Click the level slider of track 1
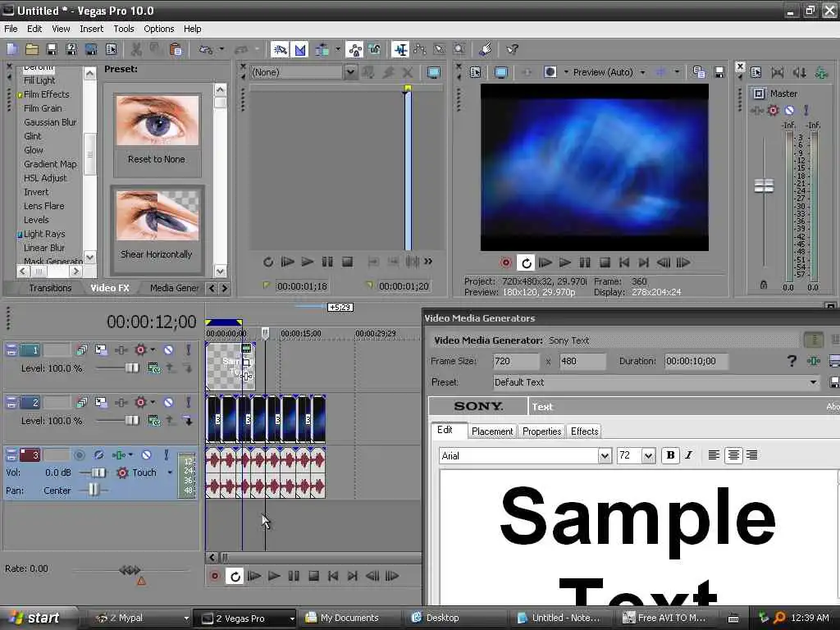 [132, 367]
